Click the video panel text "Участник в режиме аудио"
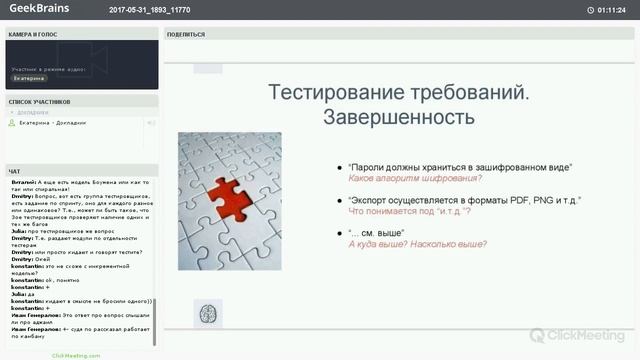Viewport: 640px width, 360px height. 49,69
